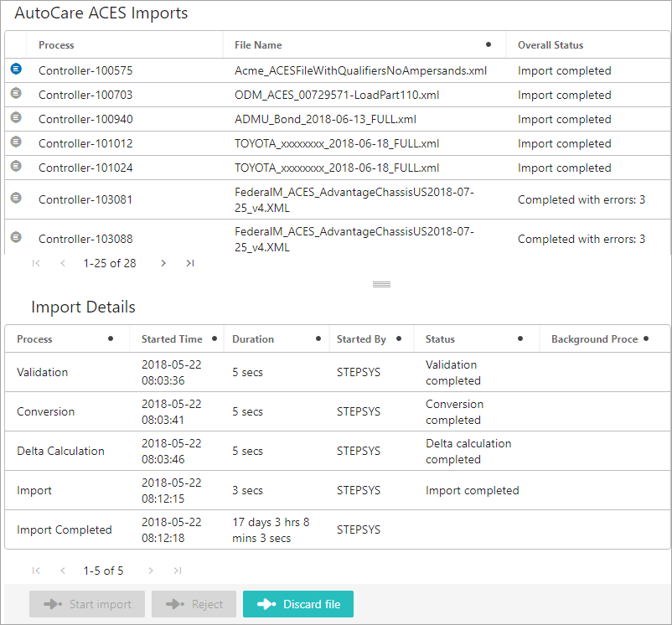Jump to last page of imports list
Viewport: 672px width, 625px height.
[x=190, y=263]
